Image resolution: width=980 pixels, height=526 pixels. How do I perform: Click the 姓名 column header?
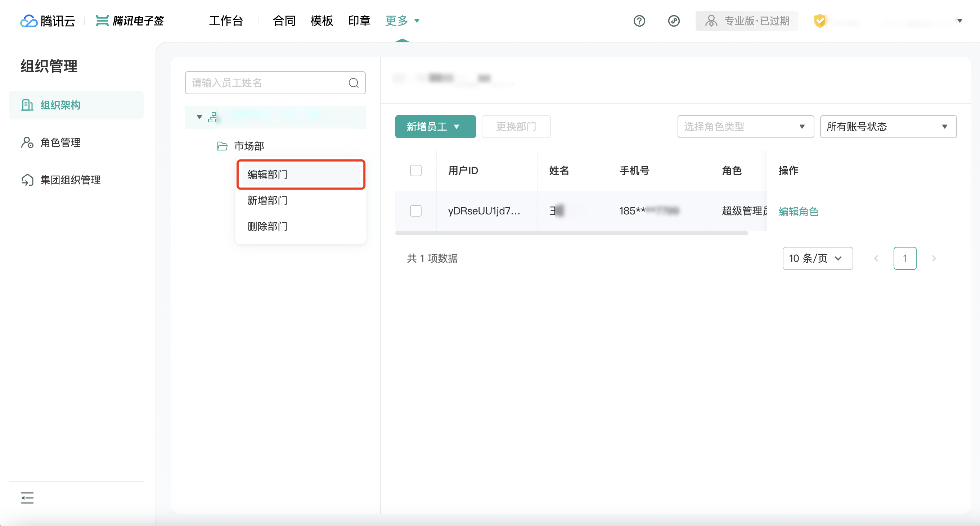(x=559, y=170)
